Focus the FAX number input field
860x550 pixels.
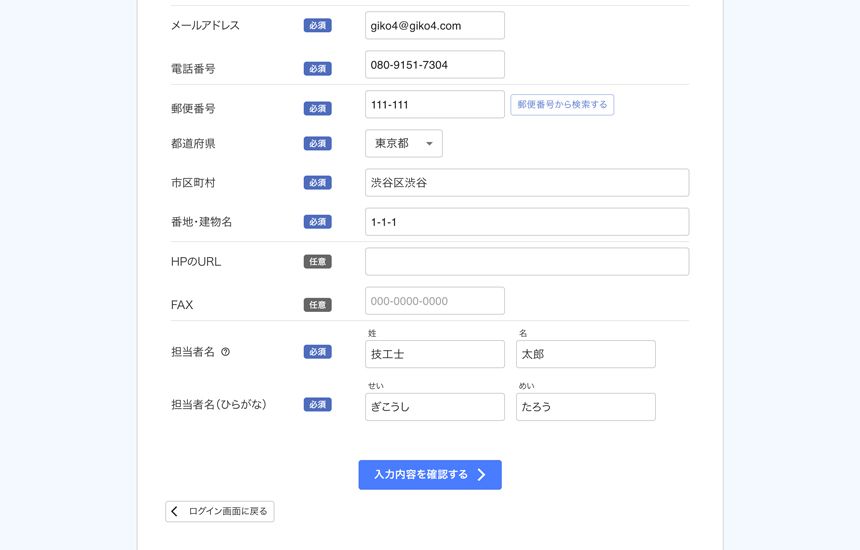pos(434,301)
